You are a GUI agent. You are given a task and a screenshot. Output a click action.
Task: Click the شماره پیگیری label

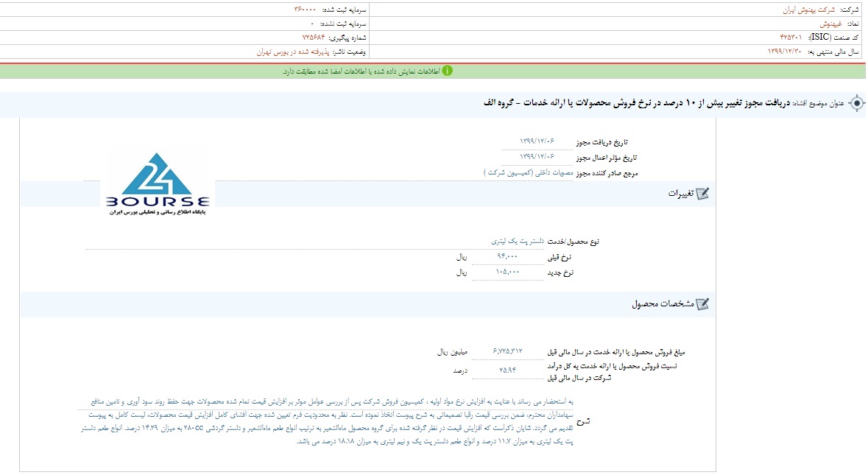(x=347, y=38)
